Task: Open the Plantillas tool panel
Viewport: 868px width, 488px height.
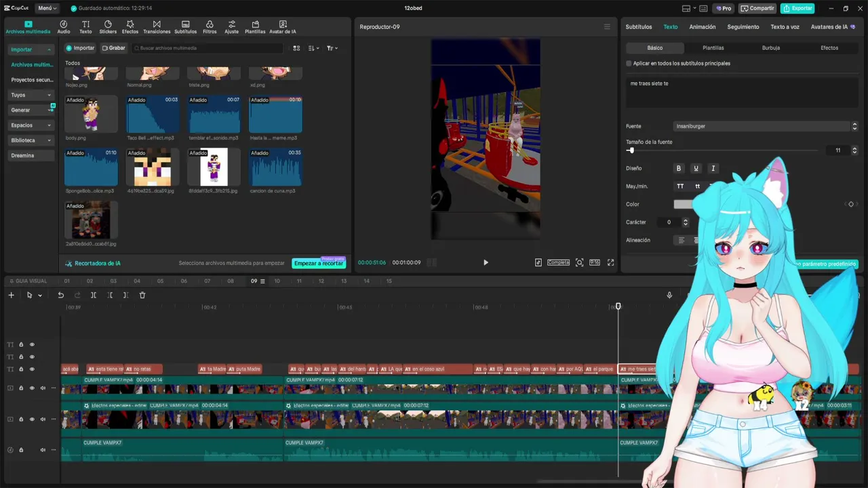Action: tap(255, 27)
